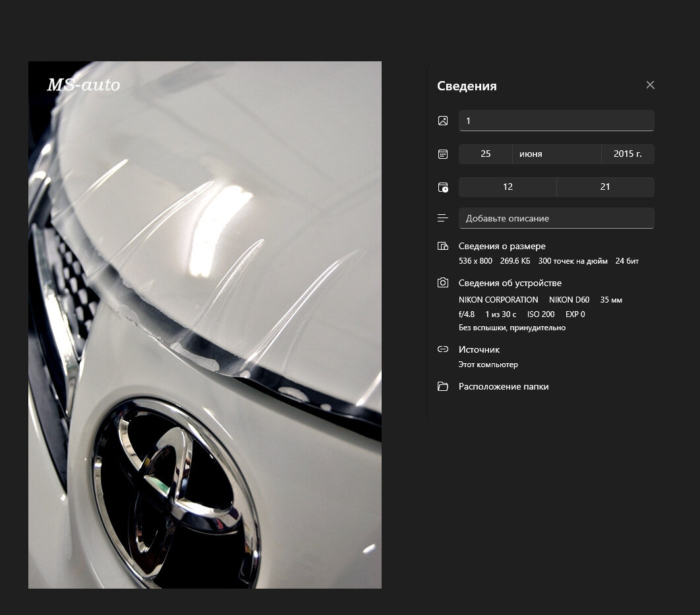The height and width of the screenshot is (615, 700).
Task: Click the Этот компьютер source text
Action: (x=488, y=364)
